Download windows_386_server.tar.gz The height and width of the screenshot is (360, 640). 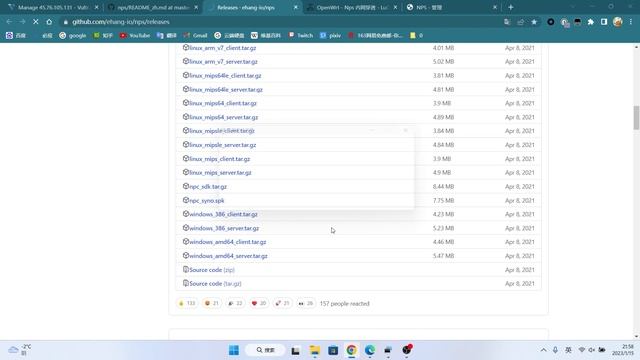click(224, 228)
